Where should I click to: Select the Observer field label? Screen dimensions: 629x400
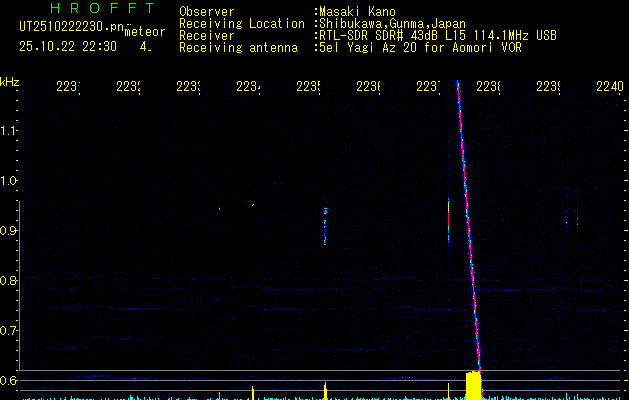click(x=206, y=12)
